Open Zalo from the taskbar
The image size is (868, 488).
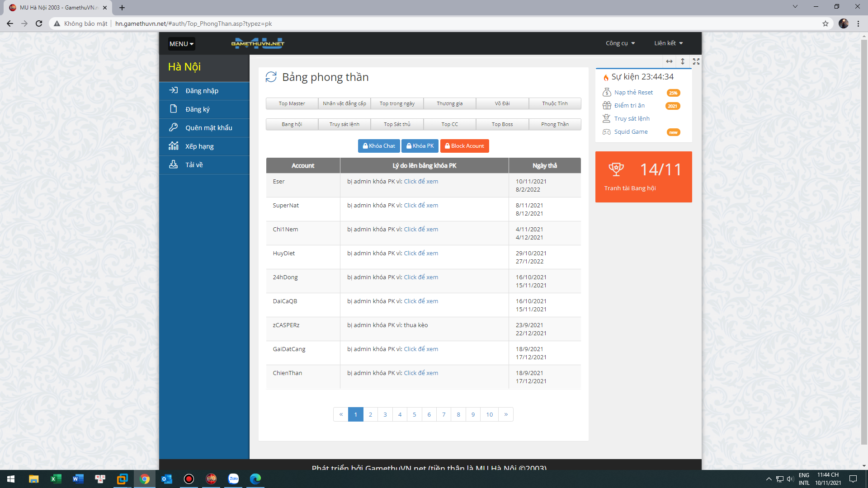[233, 479]
